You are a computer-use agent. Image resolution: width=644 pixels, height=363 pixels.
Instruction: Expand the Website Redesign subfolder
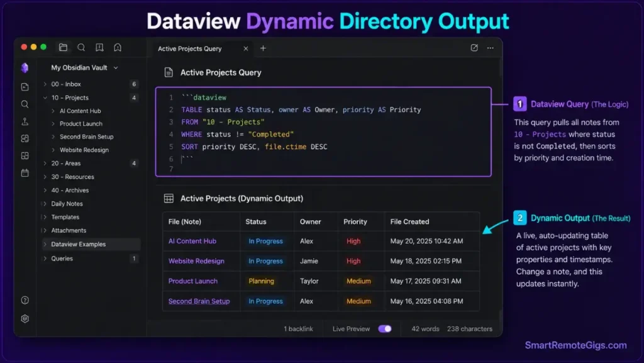53,150
